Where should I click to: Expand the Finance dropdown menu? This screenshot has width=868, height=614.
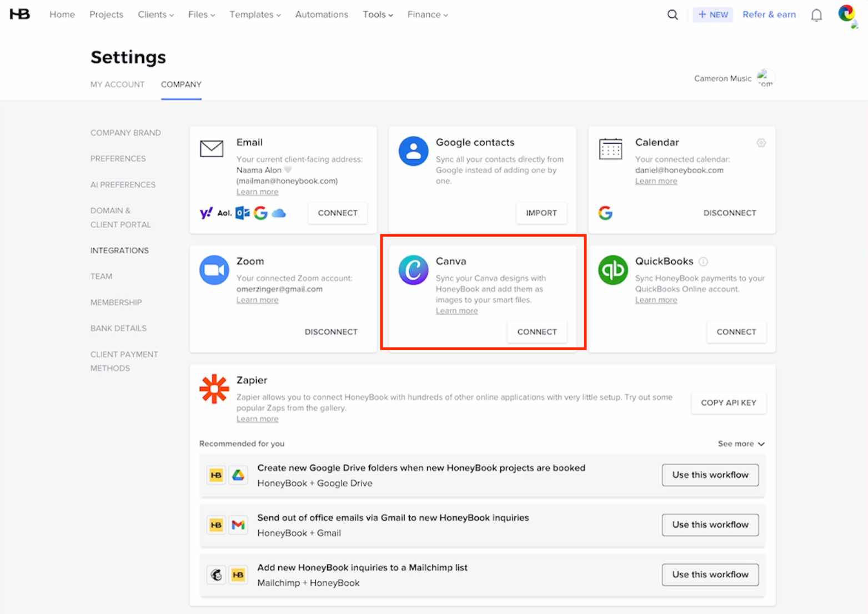428,14
